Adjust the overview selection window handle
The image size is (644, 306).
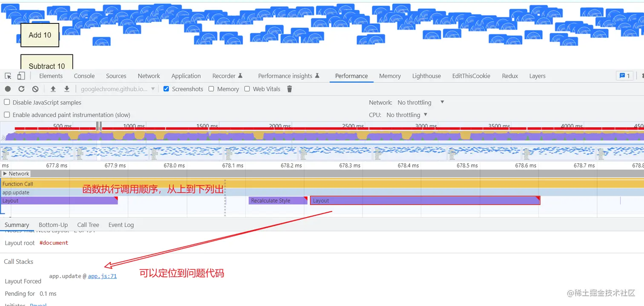click(99, 126)
